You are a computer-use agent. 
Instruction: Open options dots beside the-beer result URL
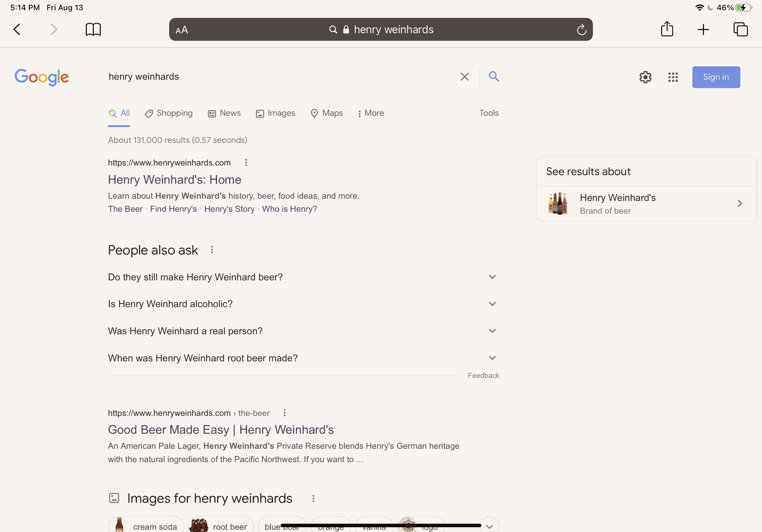point(284,413)
